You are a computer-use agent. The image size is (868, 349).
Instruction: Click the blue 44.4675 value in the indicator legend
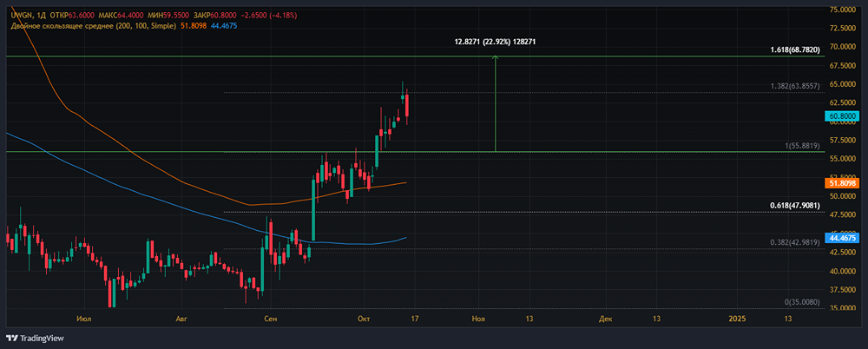[x=224, y=26]
